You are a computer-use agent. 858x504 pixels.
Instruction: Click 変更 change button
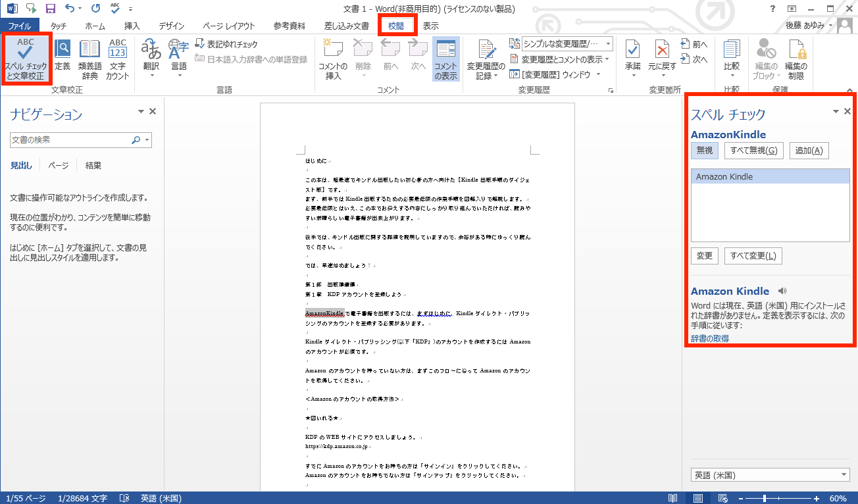pyautogui.click(x=705, y=256)
